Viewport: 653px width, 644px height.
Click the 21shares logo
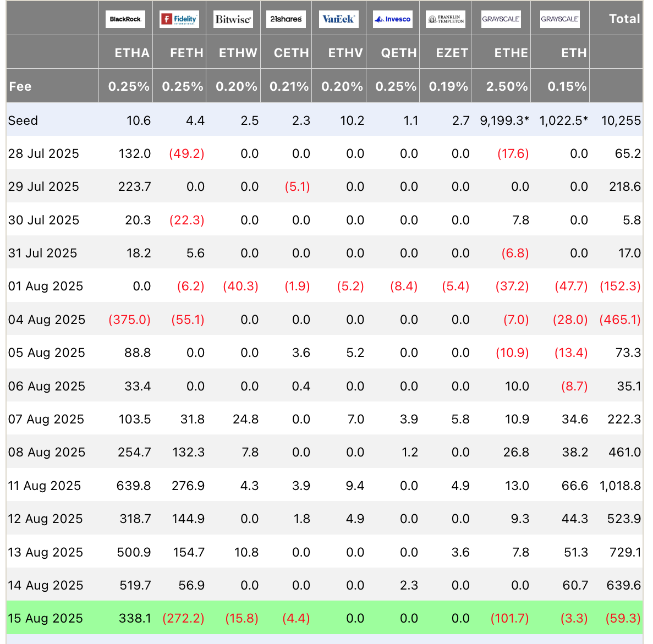coord(286,19)
